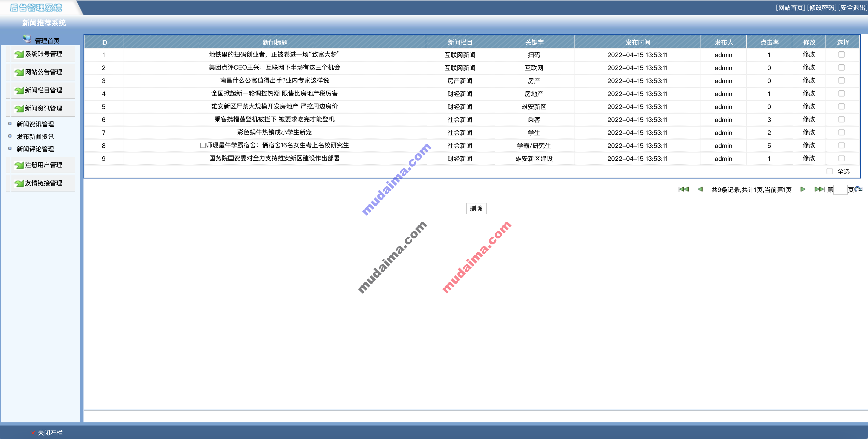The width and height of the screenshot is (868, 439).
Task: Click green arrow icon beside 系统账号管理
Action: tap(19, 54)
